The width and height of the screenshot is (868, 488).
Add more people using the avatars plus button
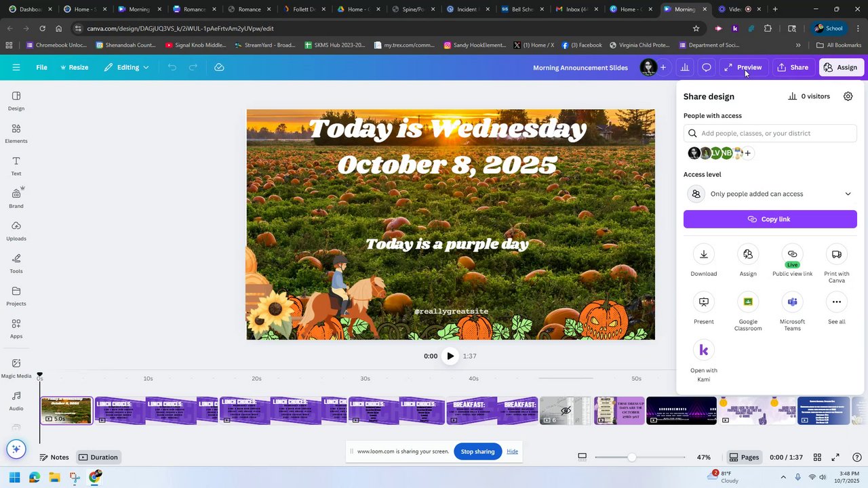[747, 153]
